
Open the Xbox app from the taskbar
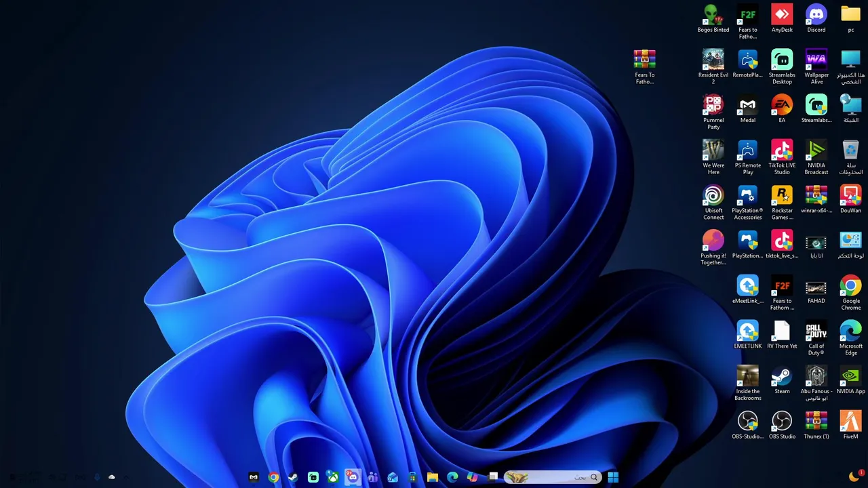[x=333, y=477]
